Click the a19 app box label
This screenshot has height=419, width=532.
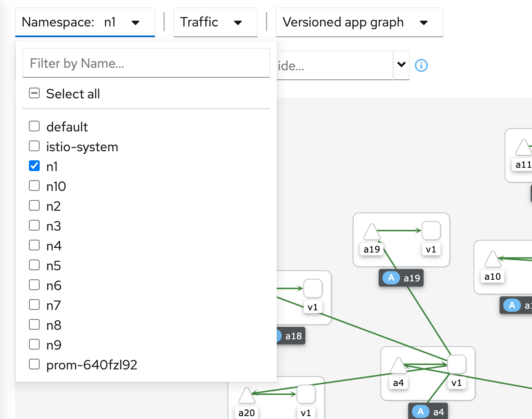pyautogui.click(x=401, y=278)
